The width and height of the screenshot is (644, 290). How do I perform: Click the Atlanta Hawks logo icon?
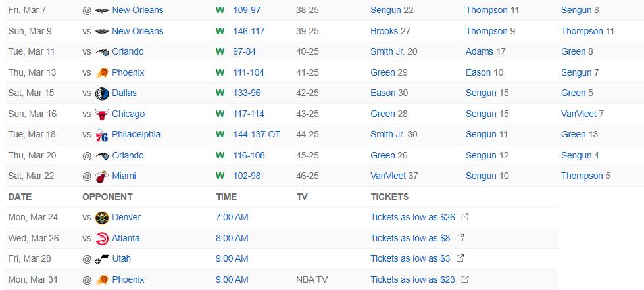point(102,238)
